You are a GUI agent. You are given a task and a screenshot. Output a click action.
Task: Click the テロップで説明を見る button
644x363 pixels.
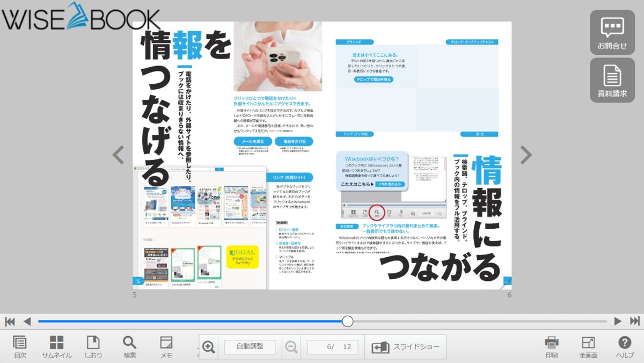click(374, 79)
